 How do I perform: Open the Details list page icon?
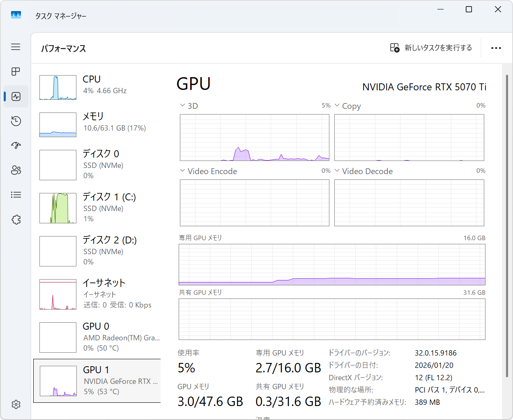click(x=16, y=195)
